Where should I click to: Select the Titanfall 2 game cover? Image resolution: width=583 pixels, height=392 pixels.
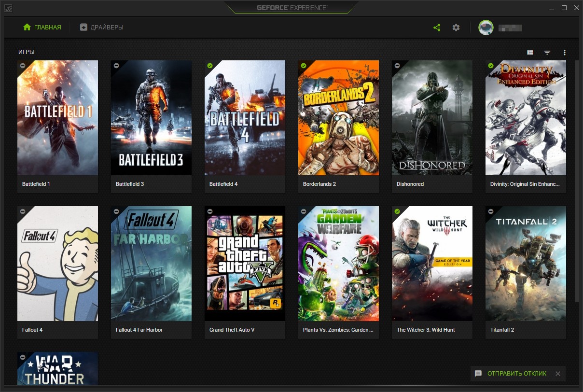click(526, 264)
